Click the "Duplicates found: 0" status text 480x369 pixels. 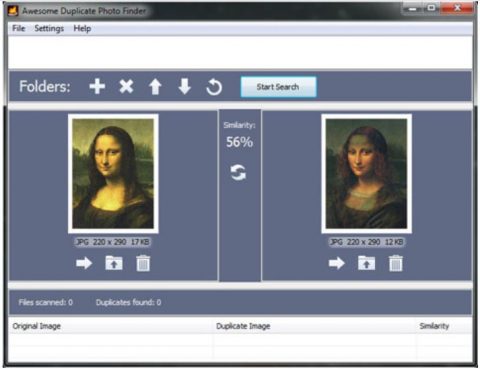pos(128,302)
